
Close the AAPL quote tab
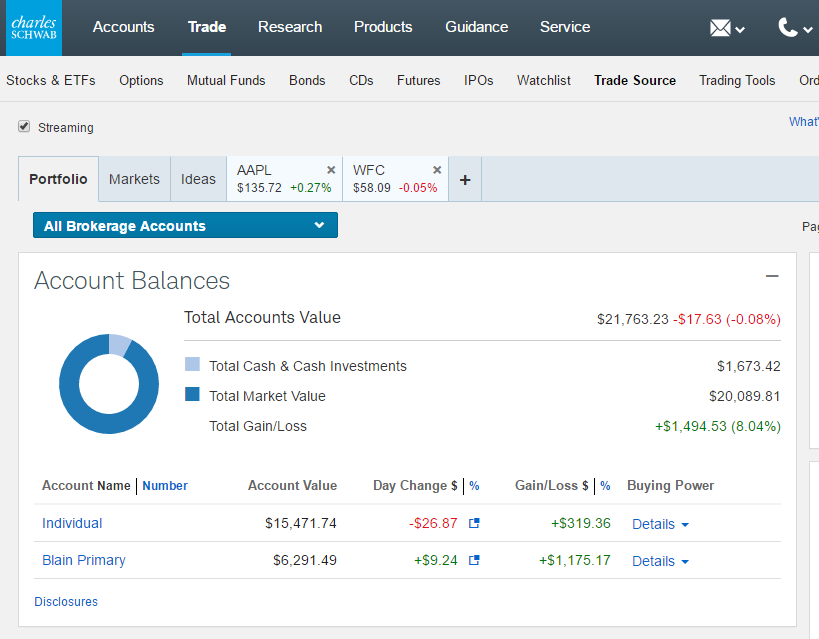coord(331,170)
